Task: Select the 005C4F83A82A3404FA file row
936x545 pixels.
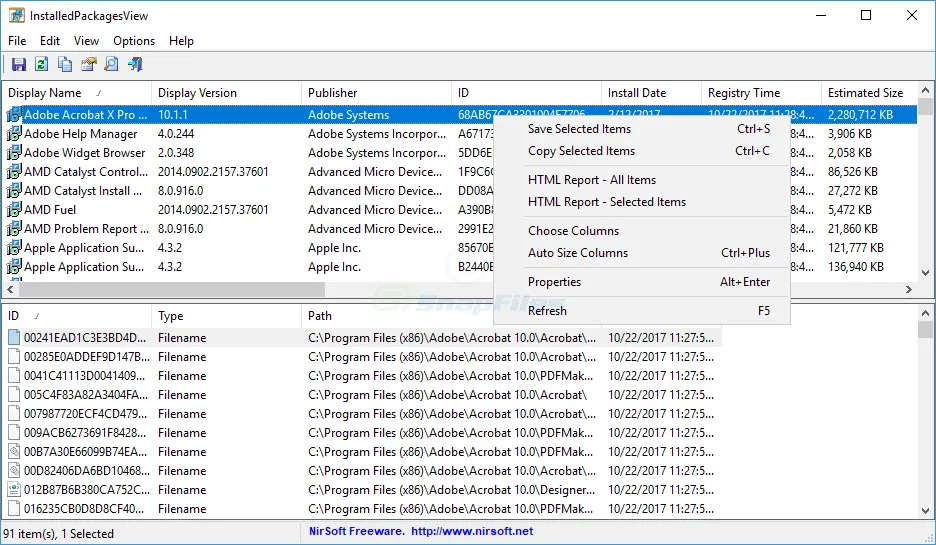Action: click(362, 395)
